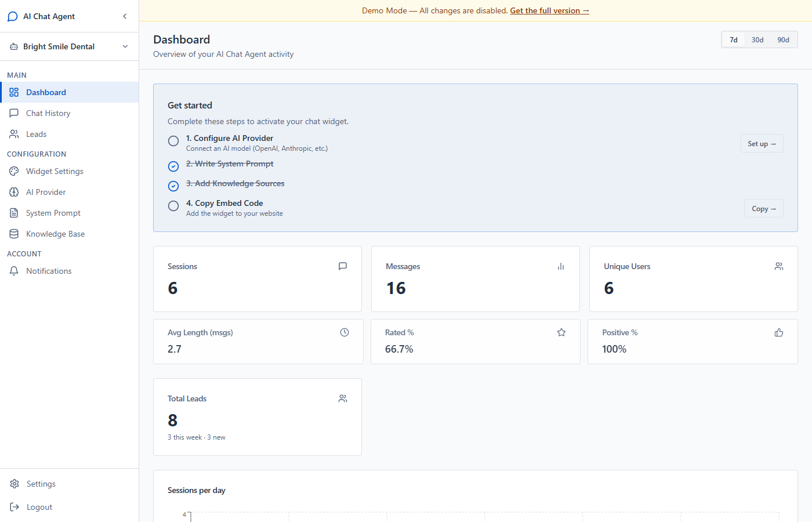812x522 pixels.
Task: Click the Add Knowledge Sources strikethrough step
Action: coord(235,183)
